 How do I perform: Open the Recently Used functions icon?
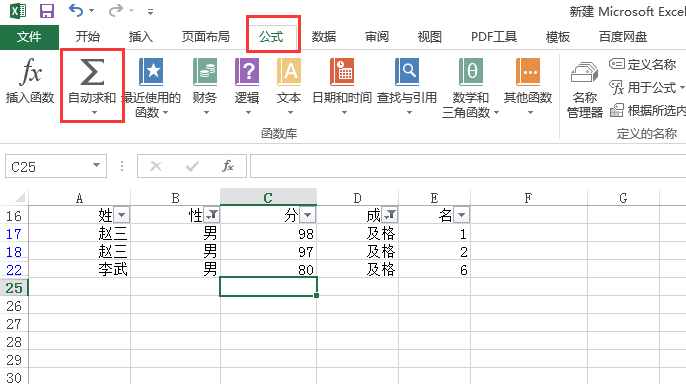151,72
